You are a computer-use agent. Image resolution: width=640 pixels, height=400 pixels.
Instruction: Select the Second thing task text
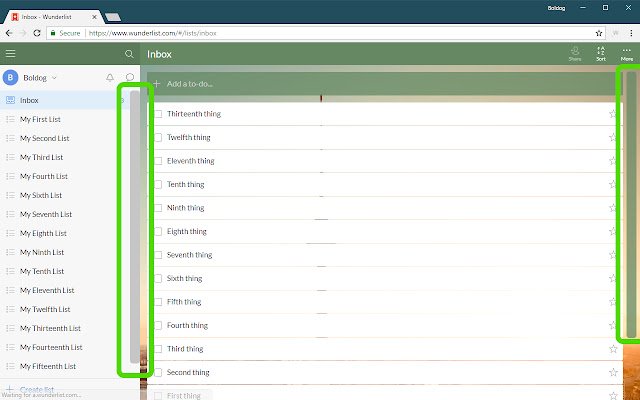coord(188,372)
